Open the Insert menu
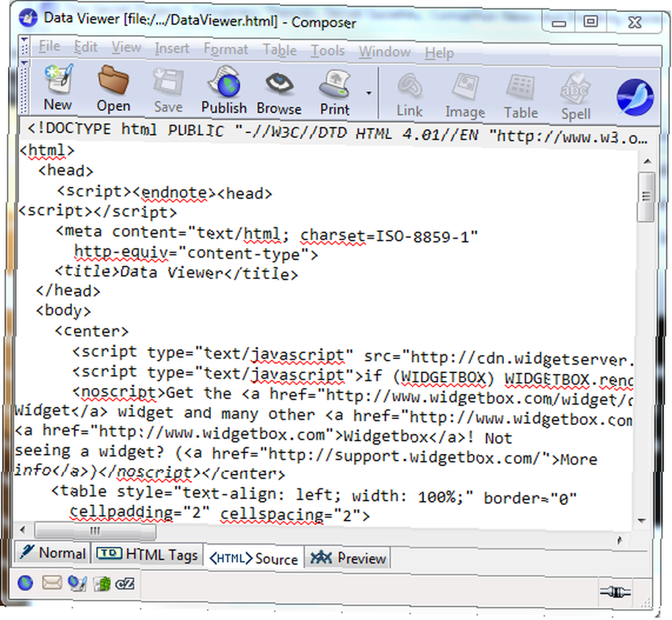The width and height of the screenshot is (672, 620). 172,48
